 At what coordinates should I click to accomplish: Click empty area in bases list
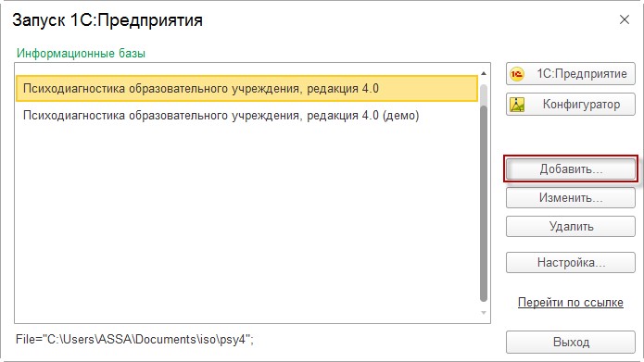[x=246, y=221]
